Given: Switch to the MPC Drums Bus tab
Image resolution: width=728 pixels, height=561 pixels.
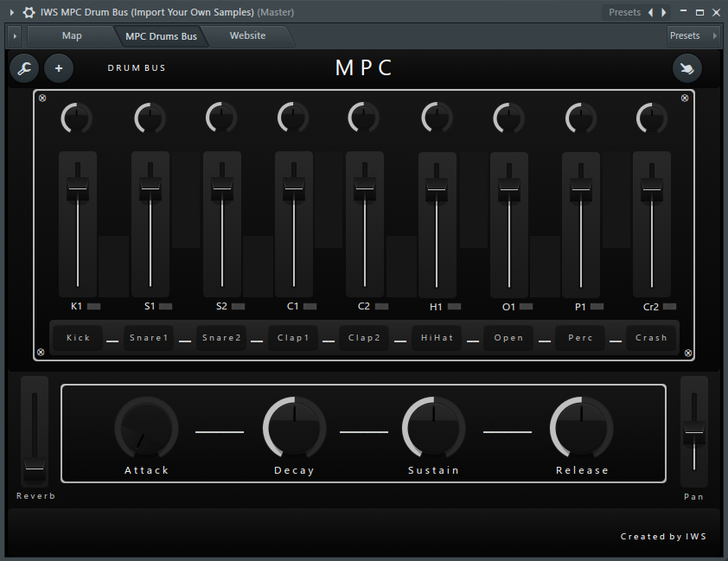Looking at the screenshot, I should (x=161, y=36).
